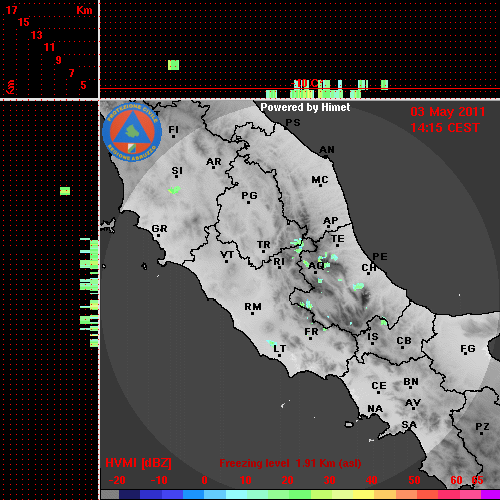Image resolution: width=500 pixels, height=500 pixels.
Task: Click the 17 Km altitude scale label
Action: [x=12, y=10]
